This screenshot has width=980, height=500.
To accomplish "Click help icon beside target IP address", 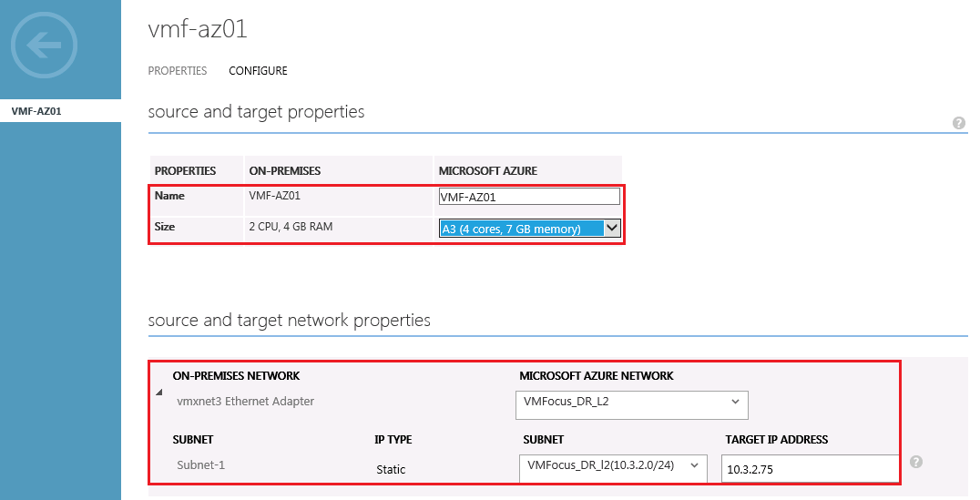I will click(916, 462).
